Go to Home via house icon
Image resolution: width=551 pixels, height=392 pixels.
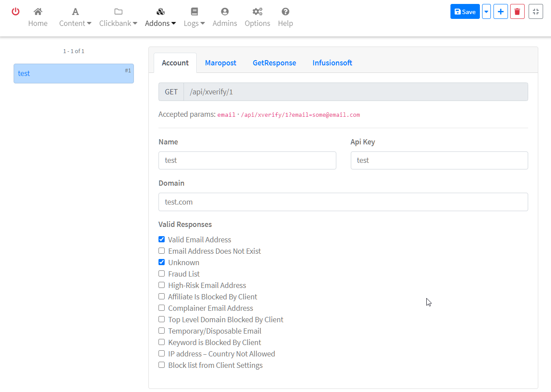[38, 12]
